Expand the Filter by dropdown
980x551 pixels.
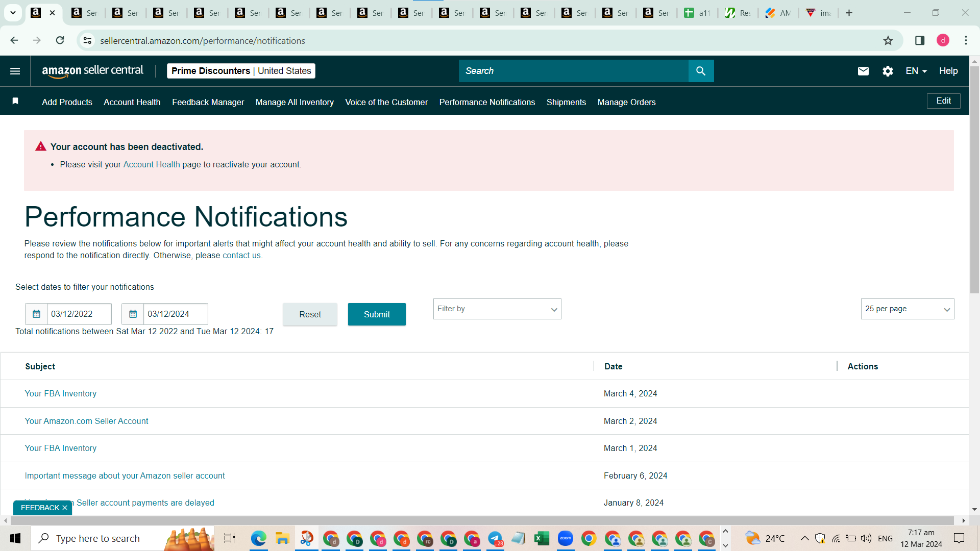pyautogui.click(x=497, y=309)
